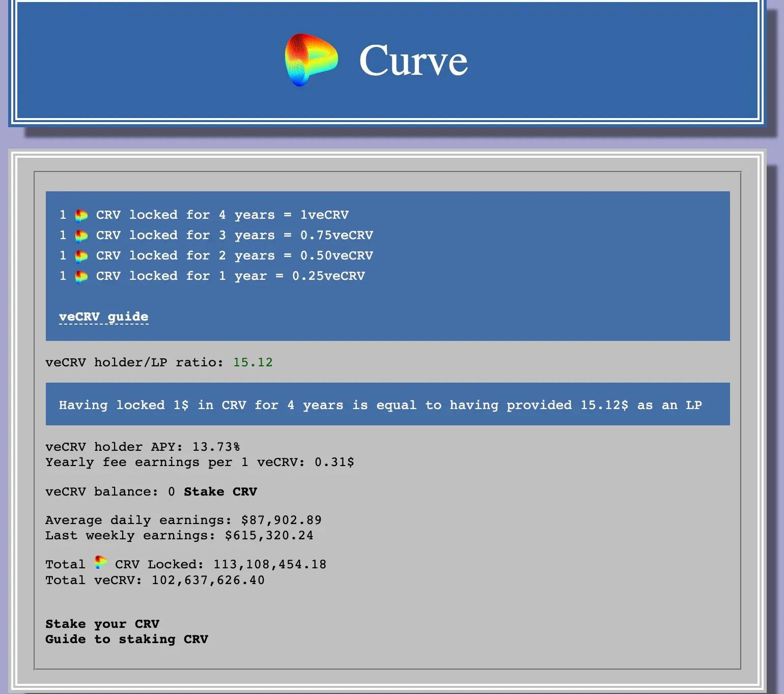Viewport: 784px width, 694px height.
Task: Click 'veCRV holder/LP ratio:' label
Action: tap(134, 362)
